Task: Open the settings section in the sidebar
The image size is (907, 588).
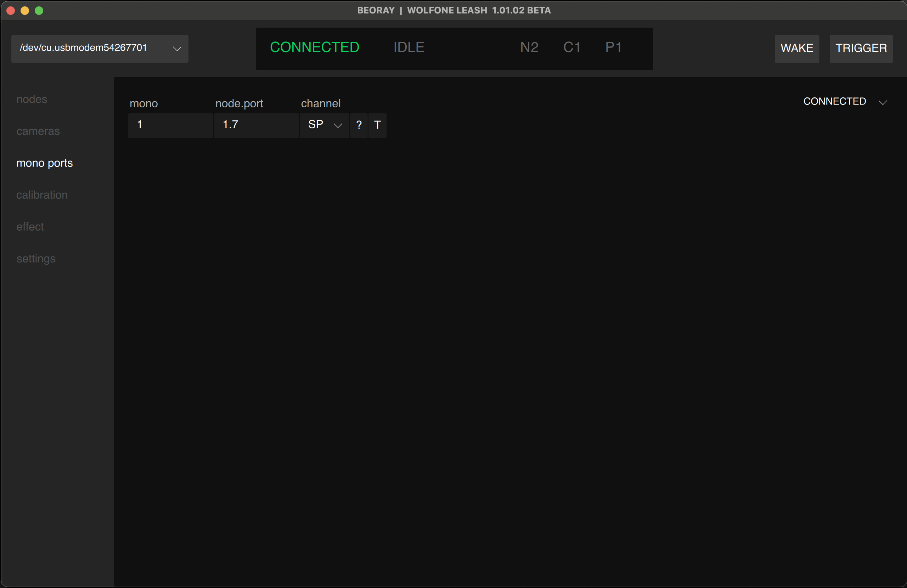Action: point(36,258)
